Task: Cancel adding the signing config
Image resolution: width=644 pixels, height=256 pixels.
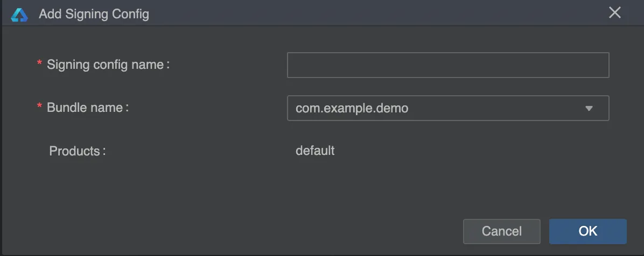Action: (x=501, y=231)
